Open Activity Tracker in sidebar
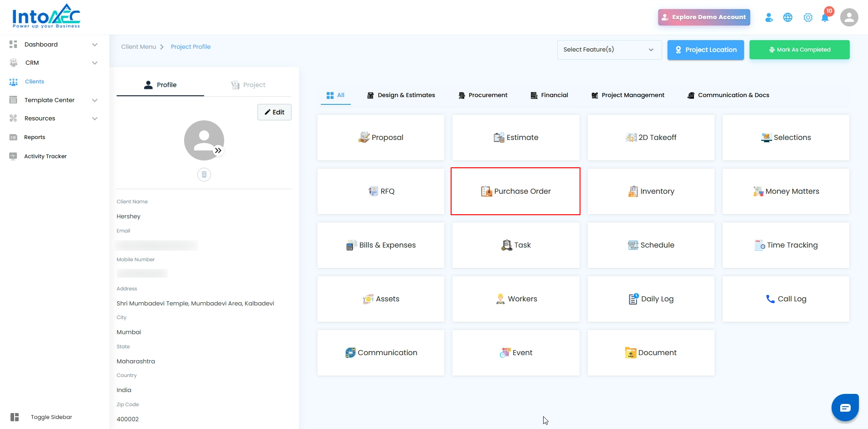 pos(45,156)
